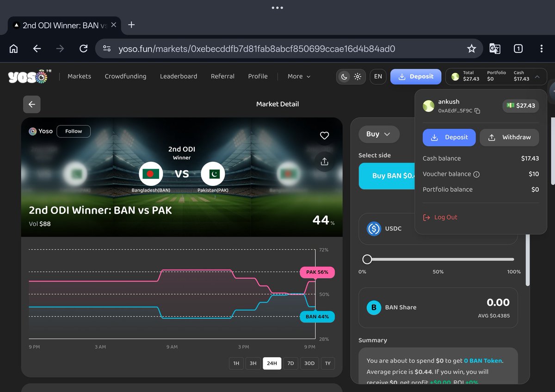Open the Markets page
The image size is (555, 392).
click(79, 76)
